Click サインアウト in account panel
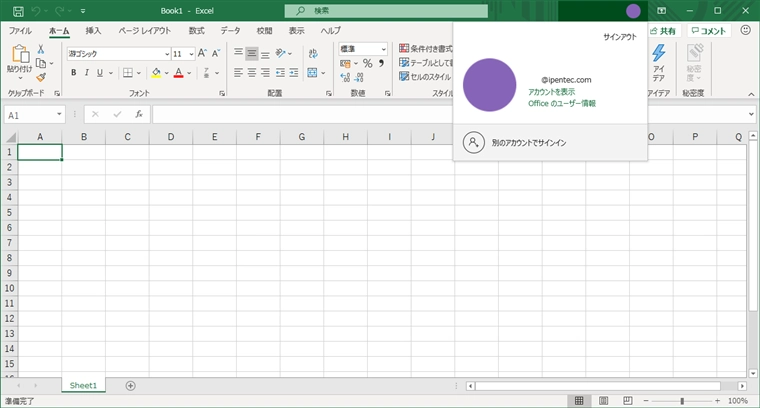Image resolution: width=760 pixels, height=408 pixels. [619, 37]
